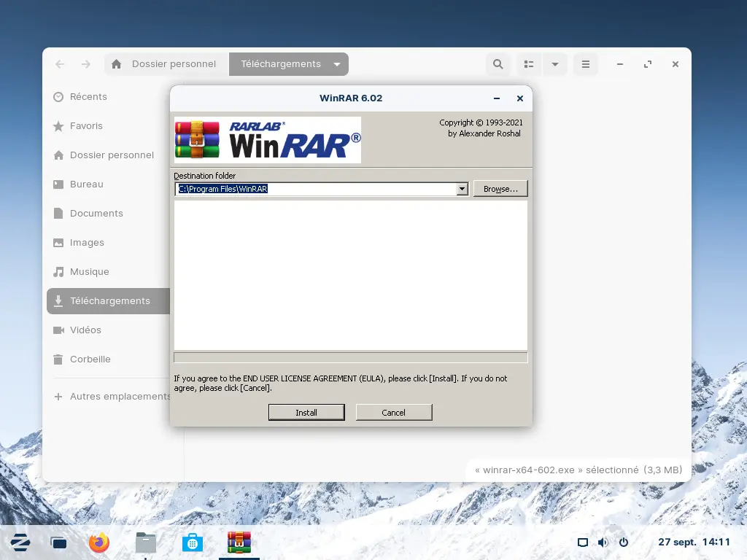Open the Corbeille trash folder
The height and width of the screenshot is (560, 747).
[90, 359]
